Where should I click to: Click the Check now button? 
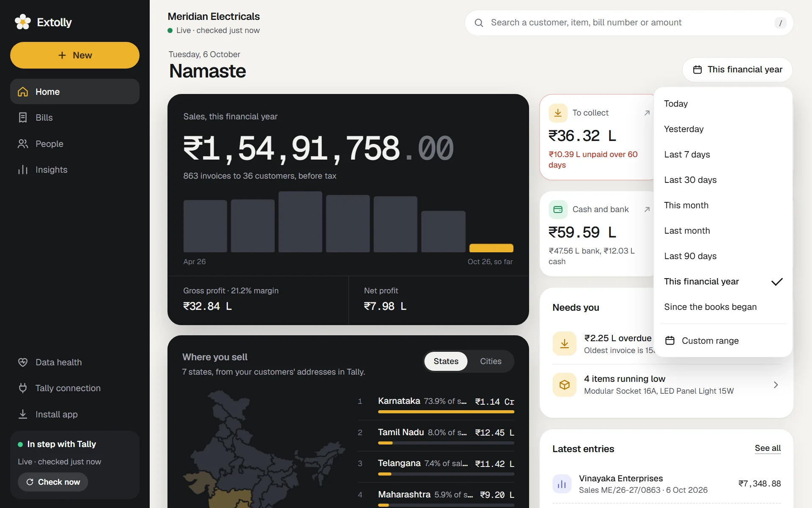[x=53, y=482]
